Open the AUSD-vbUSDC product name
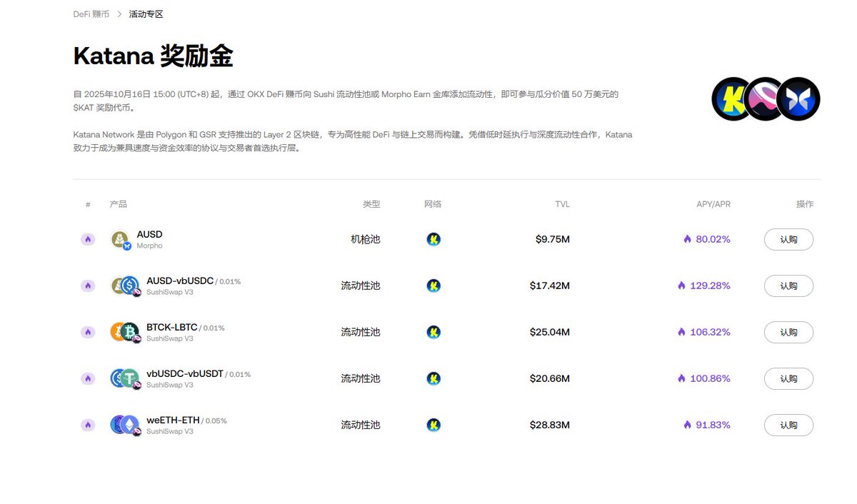 click(x=180, y=281)
